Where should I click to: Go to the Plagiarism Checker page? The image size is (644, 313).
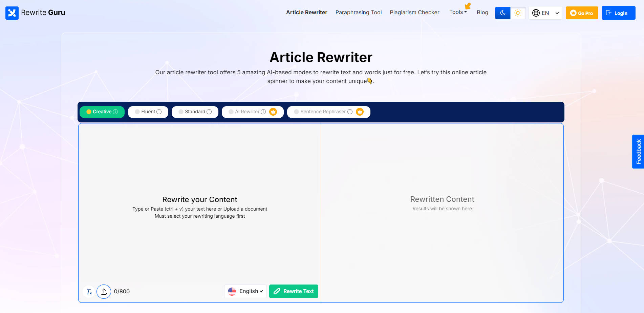click(414, 12)
